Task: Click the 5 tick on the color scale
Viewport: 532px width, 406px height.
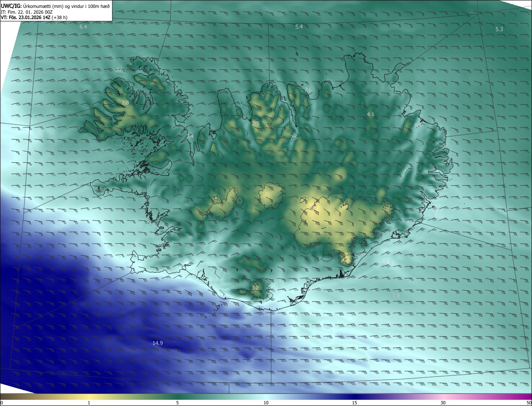Action: click(177, 403)
